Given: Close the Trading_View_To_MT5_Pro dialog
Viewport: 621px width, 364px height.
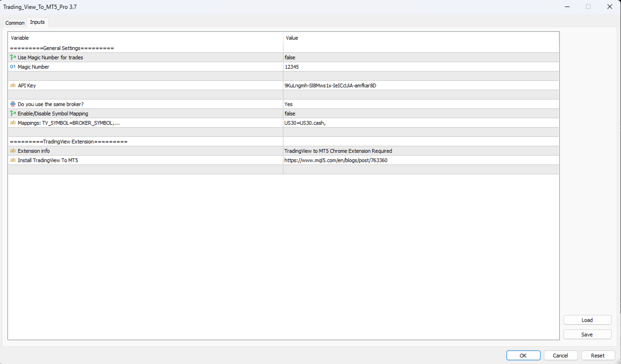Looking at the screenshot, I should [x=609, y=7].
